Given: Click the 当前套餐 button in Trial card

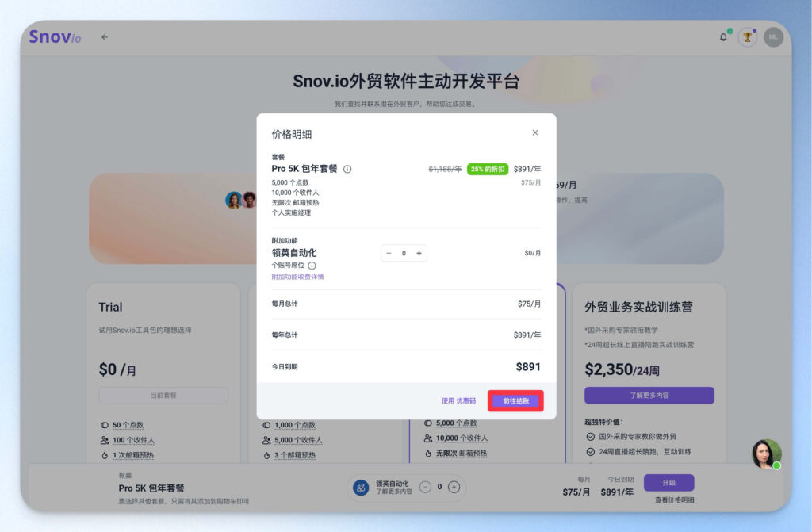Looking at the screenshot, I should tap(163, 396).
